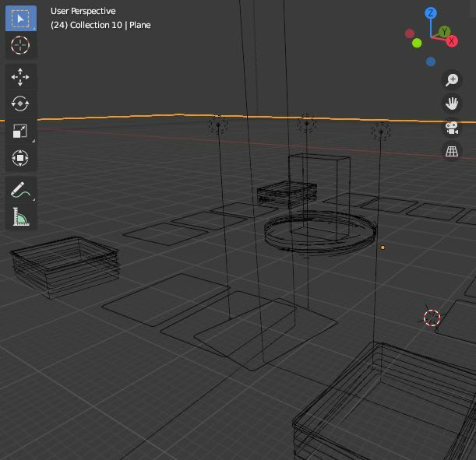Image resolution: width=476 pixels, height=460 pixels.
Task: Click the Zoom view magnifier button
Action: [x=452, y=80]
